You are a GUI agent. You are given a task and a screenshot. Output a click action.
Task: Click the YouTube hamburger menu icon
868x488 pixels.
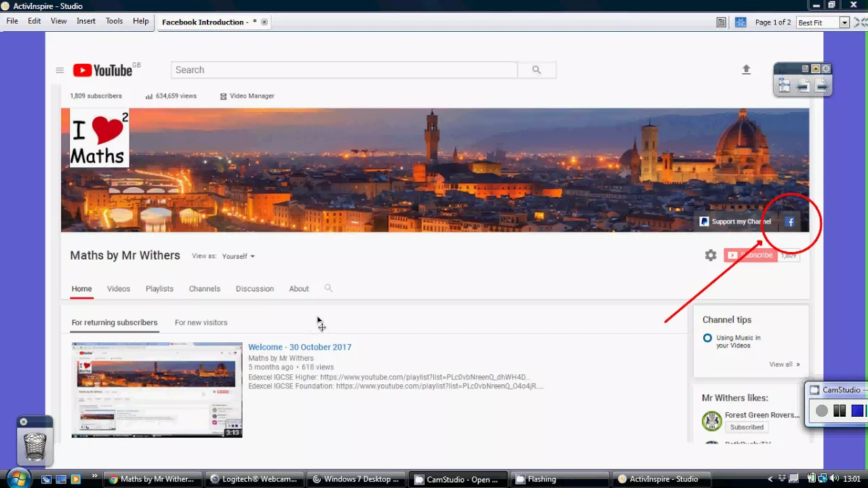pyautogui.click(x=60, y=70)
